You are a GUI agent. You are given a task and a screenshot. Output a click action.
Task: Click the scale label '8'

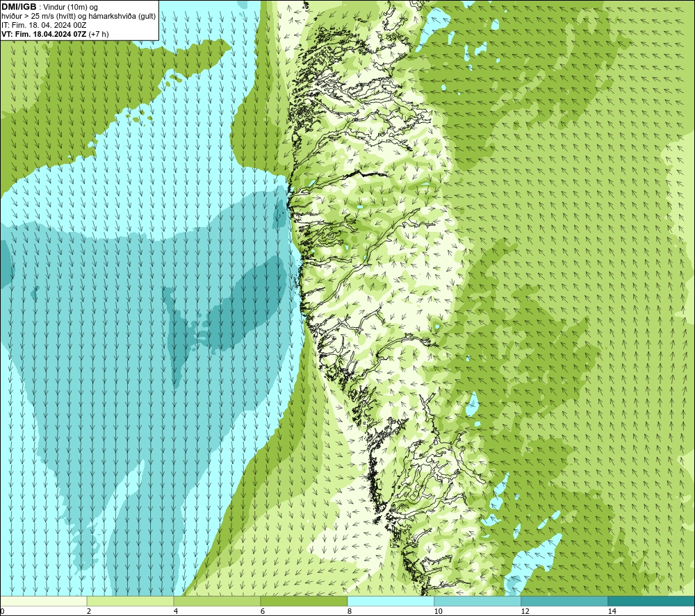[350, 611]
